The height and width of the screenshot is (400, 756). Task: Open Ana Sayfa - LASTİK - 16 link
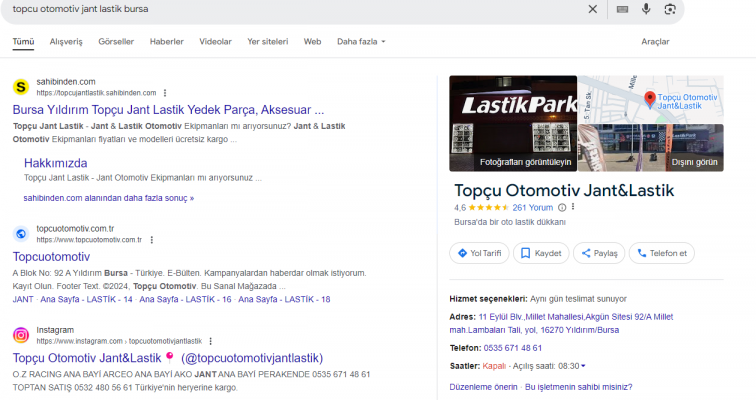pos(186,299)
